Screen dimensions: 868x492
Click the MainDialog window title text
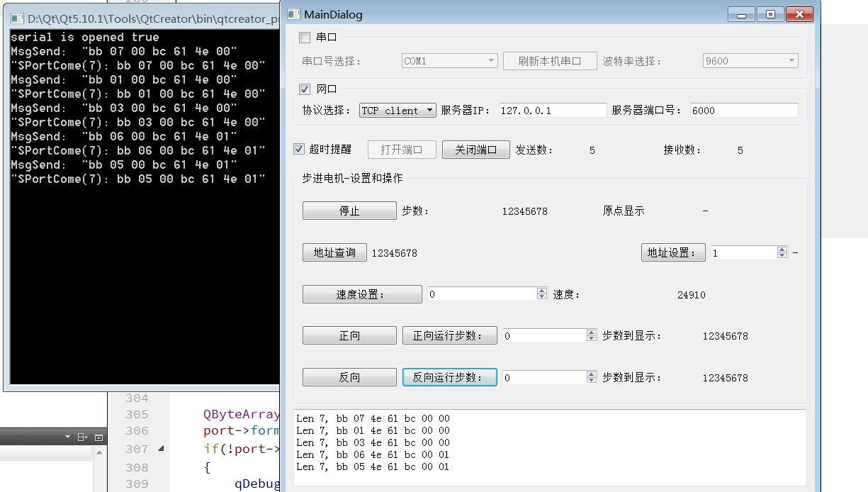(333, 14)
